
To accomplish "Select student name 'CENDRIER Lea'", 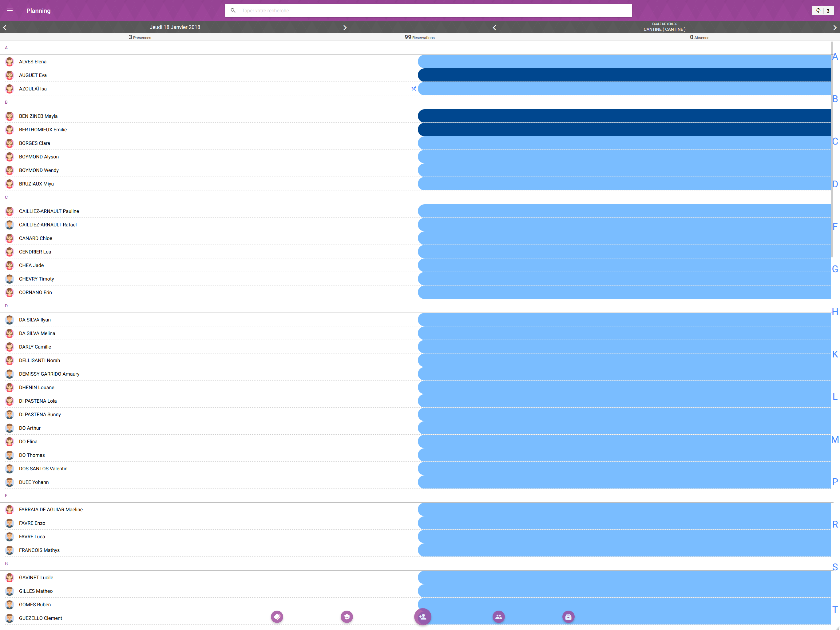I will coord(35,252).
